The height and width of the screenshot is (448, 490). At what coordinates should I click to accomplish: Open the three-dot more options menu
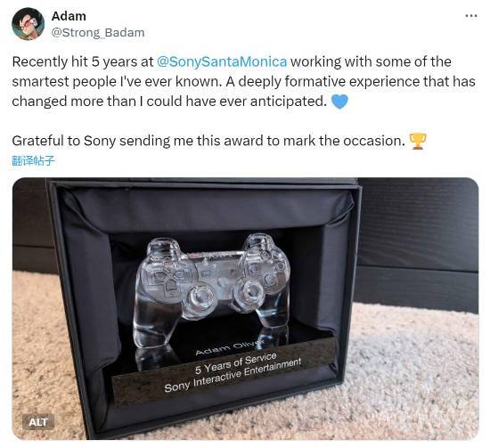click(471, 16)
